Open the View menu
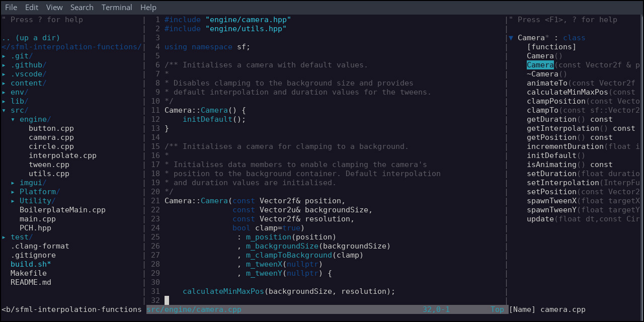644x322 pixels. (54, 8)
